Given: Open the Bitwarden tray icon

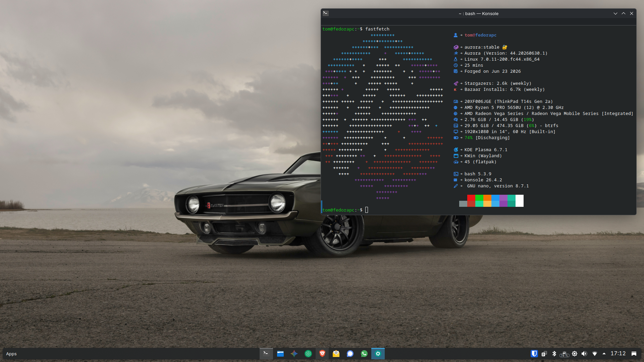Looking at the screenshot, I should point(534,354).
